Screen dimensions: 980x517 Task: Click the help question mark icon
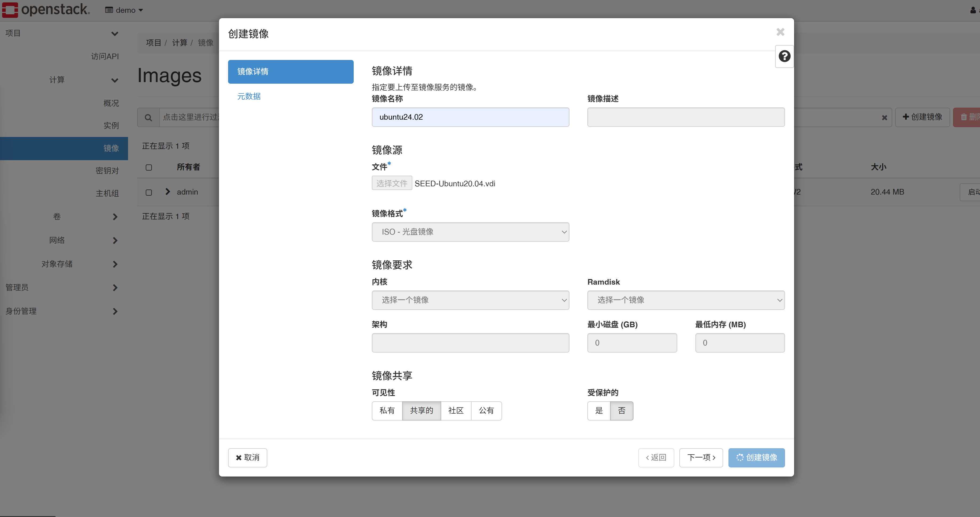784,56
